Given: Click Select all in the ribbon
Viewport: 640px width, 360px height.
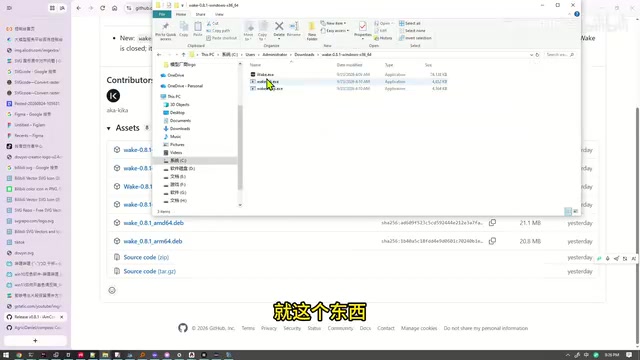Looking at the screenshot, I should click(410, 23).
